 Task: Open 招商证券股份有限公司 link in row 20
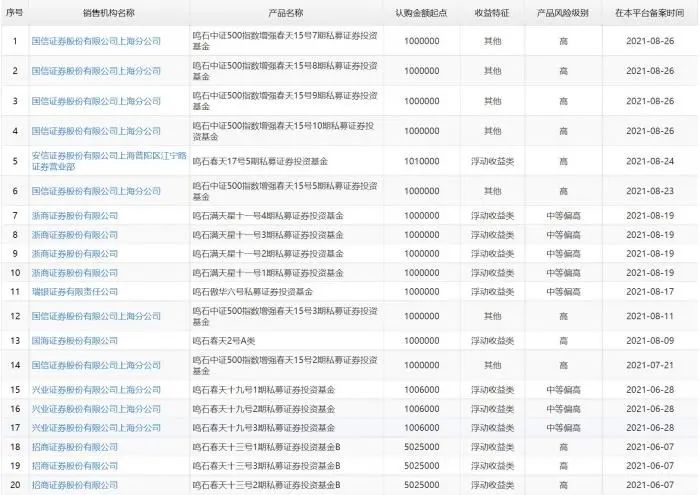tap(75, 485)
